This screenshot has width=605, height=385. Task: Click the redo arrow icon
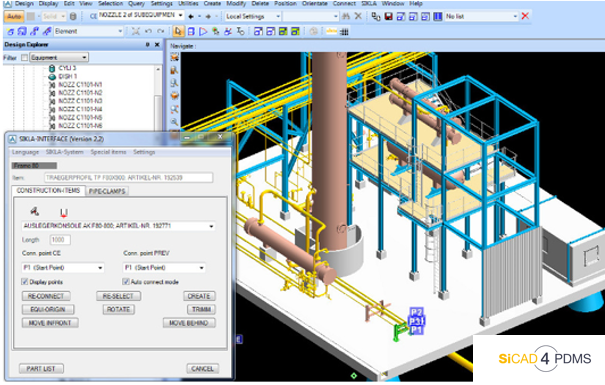[x=161, y=31]
